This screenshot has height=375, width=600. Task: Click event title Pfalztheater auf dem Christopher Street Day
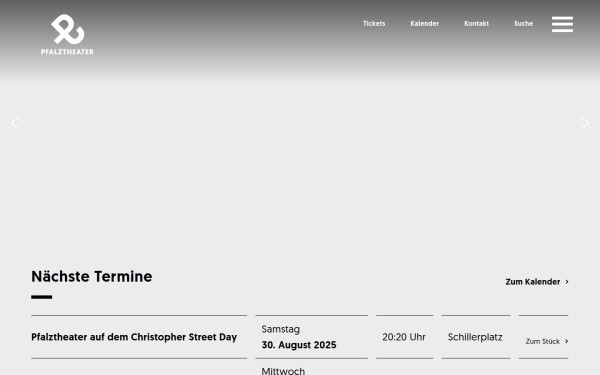[x=134, y=337]
